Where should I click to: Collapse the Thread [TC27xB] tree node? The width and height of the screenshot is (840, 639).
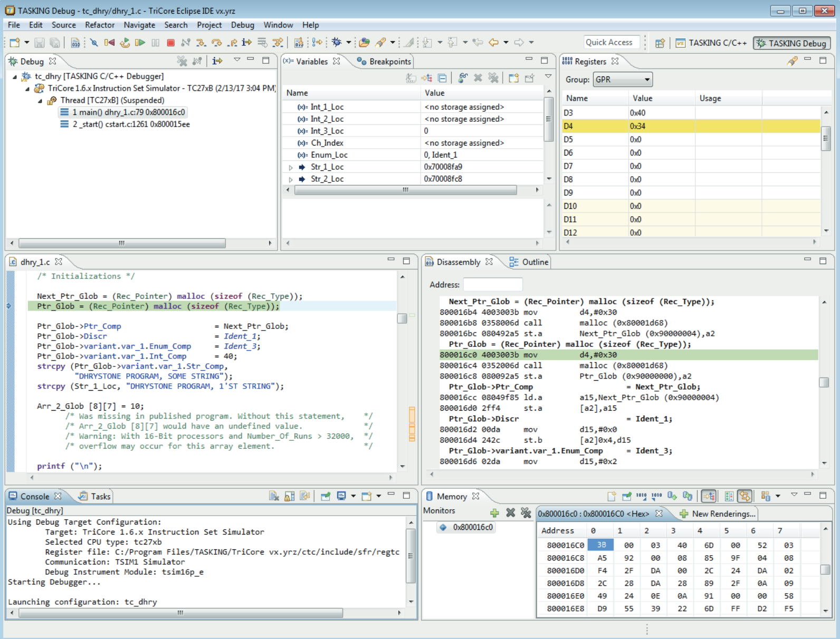tap(40, 101)
